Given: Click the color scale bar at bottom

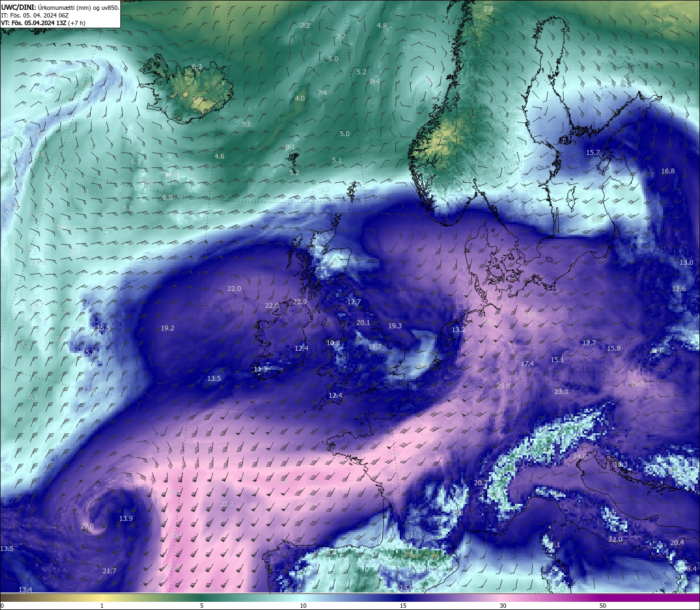Looking at the screenshot, I should pyautogui.click(x=350, y=598).
